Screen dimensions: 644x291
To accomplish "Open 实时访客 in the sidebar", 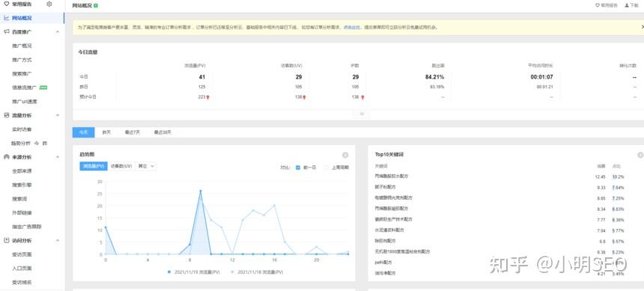I will point(22,129).
